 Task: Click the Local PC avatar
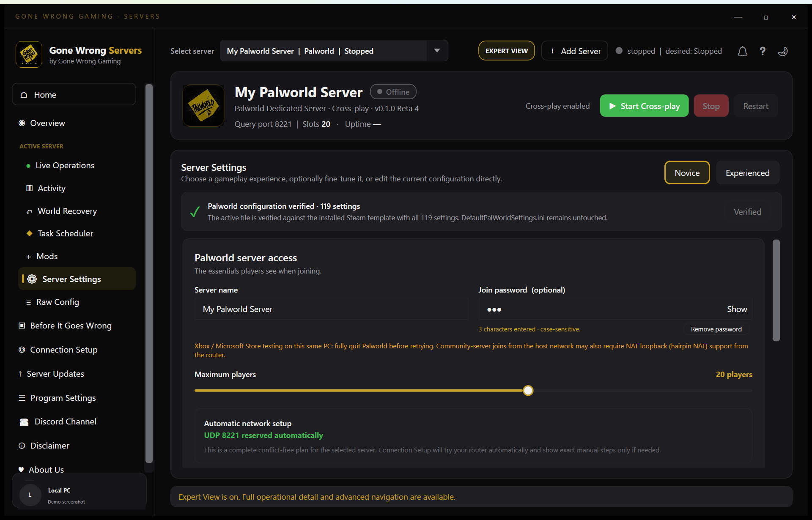30,495
